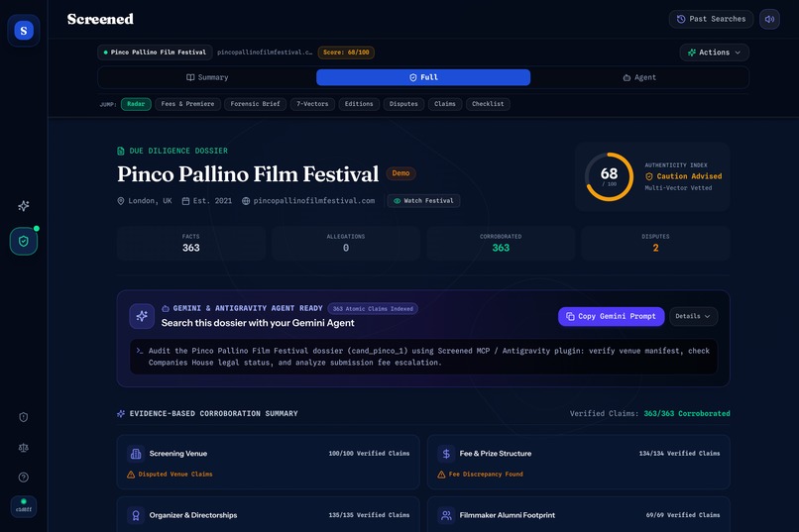Click the 68 authenticity score ring
This screenshot has height=532, width=799.
(609, 176)
